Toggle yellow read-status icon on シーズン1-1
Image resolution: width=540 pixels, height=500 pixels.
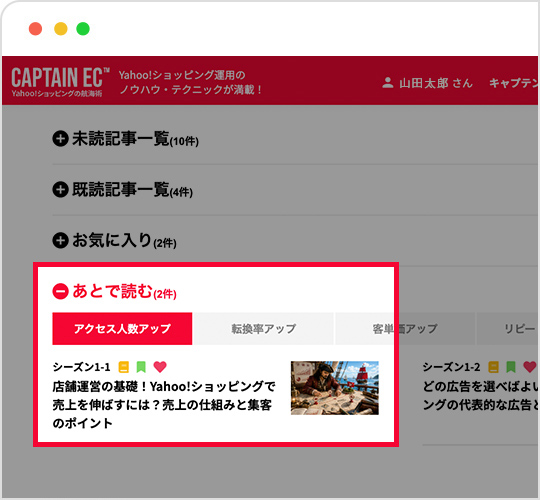(124, 367)
